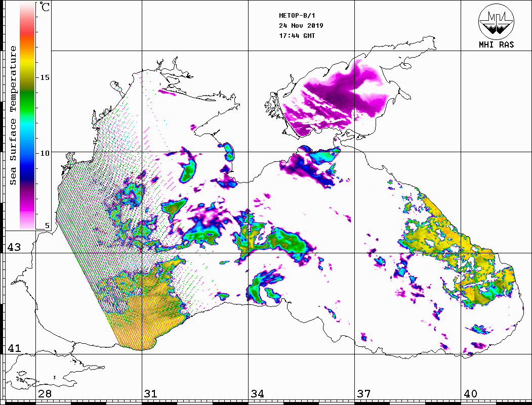Click the longitude 34 label
532x405 pixels.
257,393
